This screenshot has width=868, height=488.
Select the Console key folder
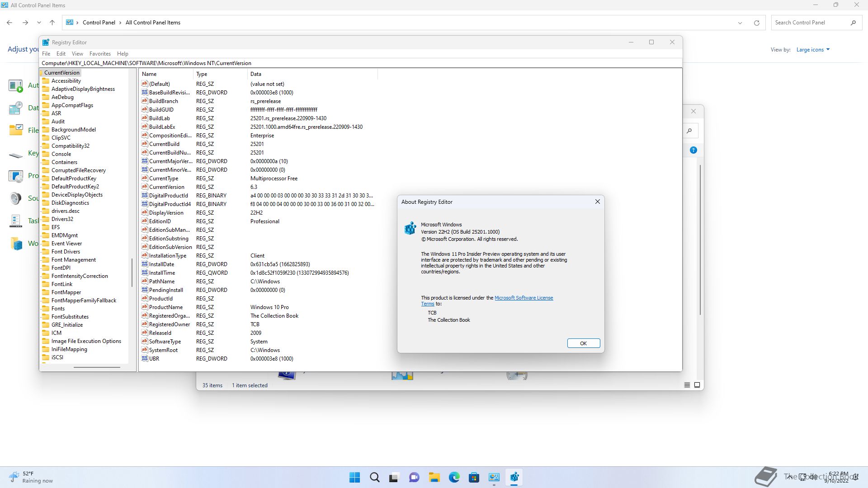tap(61, 154)
